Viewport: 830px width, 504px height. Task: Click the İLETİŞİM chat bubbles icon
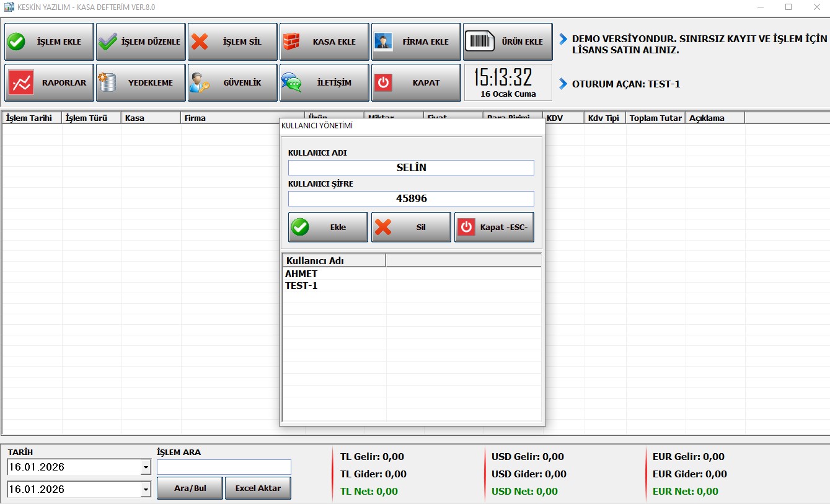[291, 82]
